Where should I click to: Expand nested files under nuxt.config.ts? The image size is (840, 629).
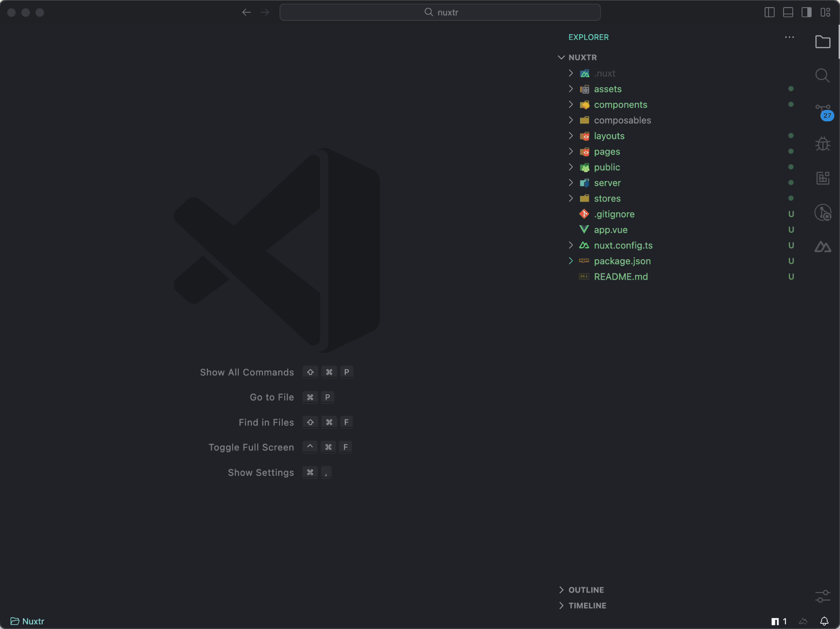point(571,245)
